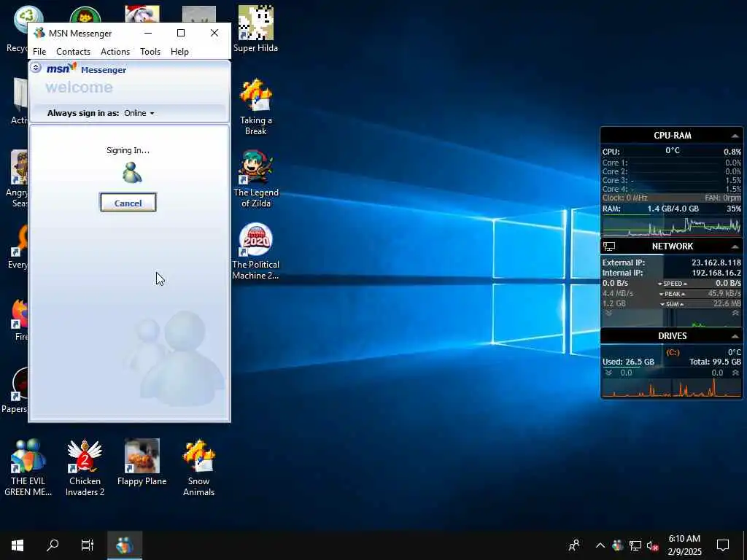The image size is (747, 560).
Task: Click the spinning Signing In buddy icon
Action: click(x=131, y=172)
